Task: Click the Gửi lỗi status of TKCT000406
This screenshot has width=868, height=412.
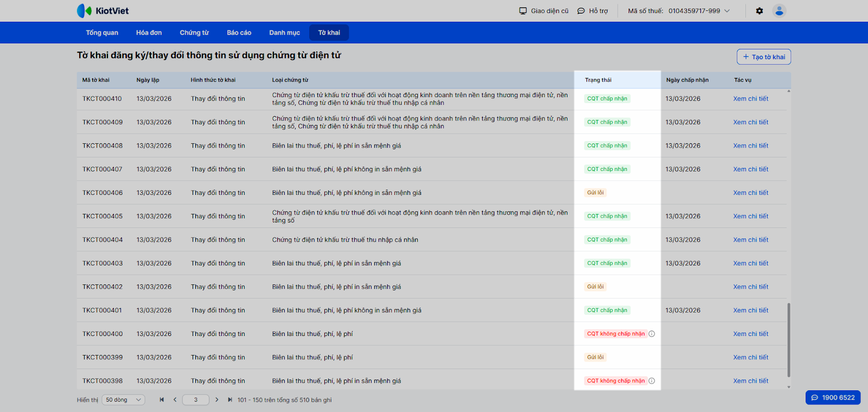Action: [x=596, y=193]
